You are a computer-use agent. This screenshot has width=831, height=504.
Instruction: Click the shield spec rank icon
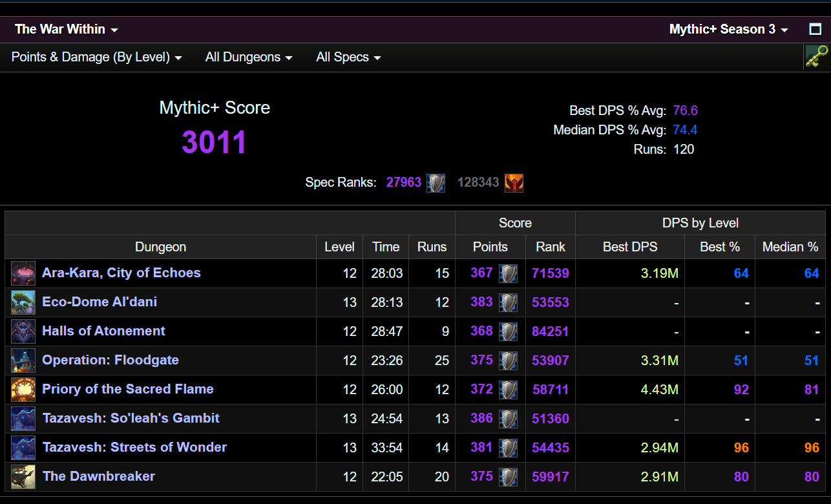pyautogui.click(x=436, y=183)
